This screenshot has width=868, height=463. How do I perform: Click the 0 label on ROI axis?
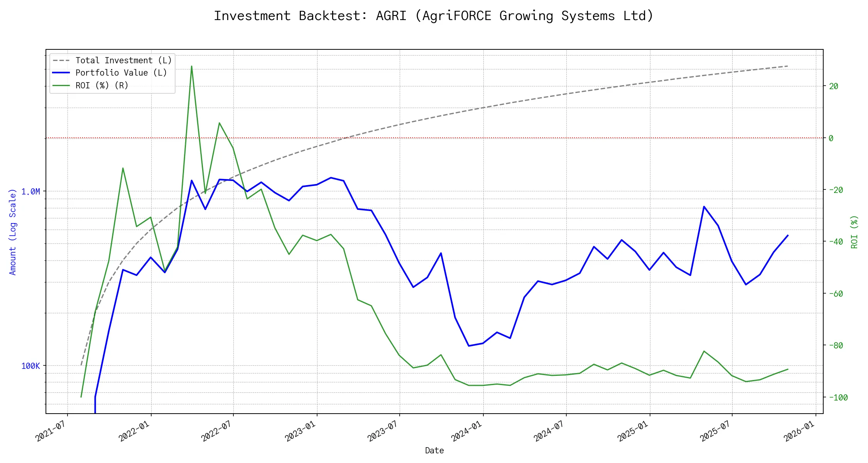tap(831, 138)
